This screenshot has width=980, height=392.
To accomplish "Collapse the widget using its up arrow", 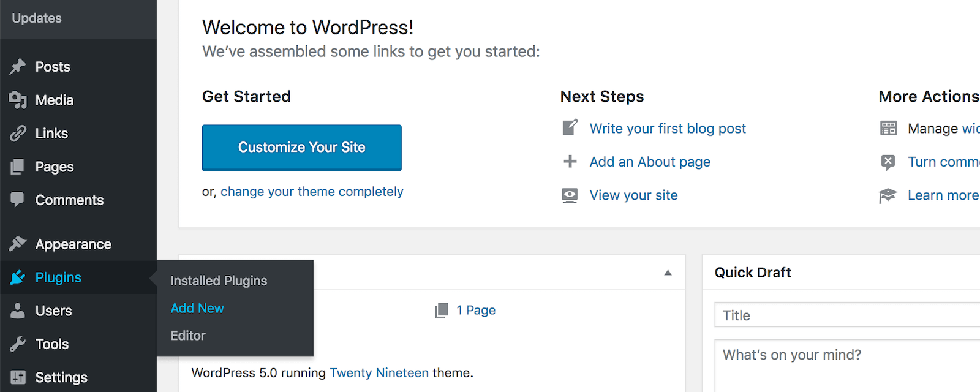I will (667, 273).
